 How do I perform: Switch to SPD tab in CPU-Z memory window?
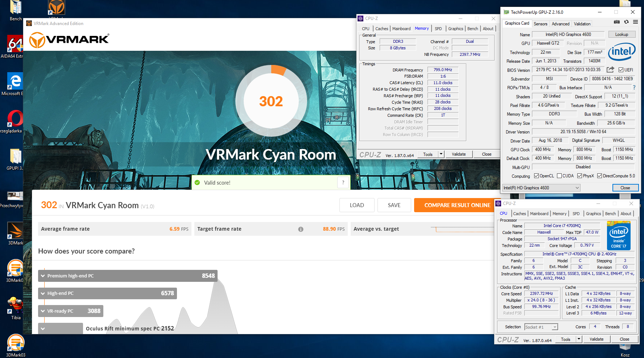point(438,29)
